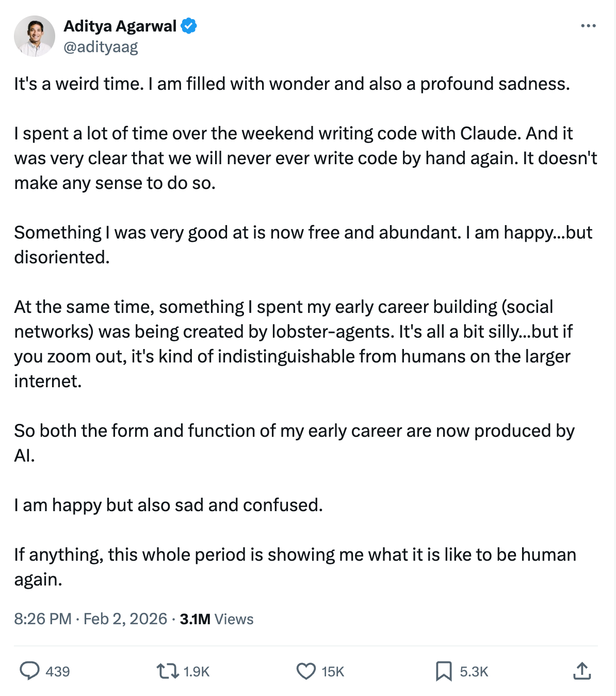This screenshot has width=616, height=696.
Task: Click the 439 replies count
Action: [57, 672]
